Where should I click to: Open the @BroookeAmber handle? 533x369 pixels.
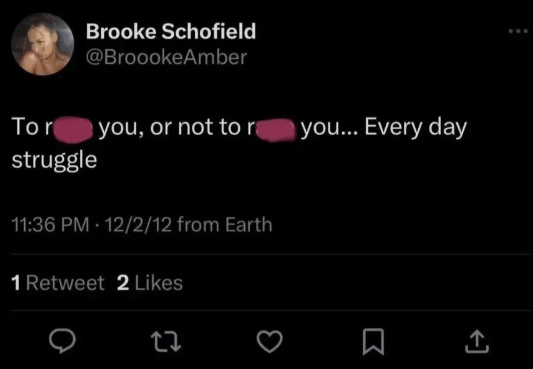166,57
